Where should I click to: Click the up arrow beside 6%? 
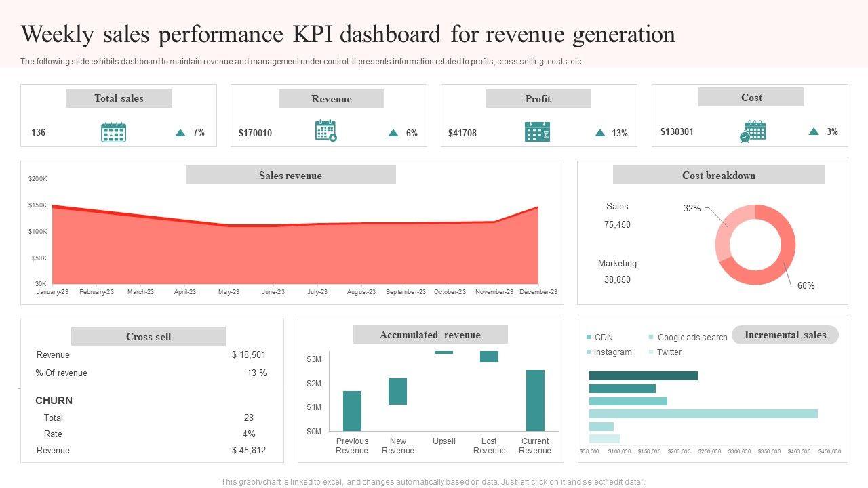(x=393, y=133)
